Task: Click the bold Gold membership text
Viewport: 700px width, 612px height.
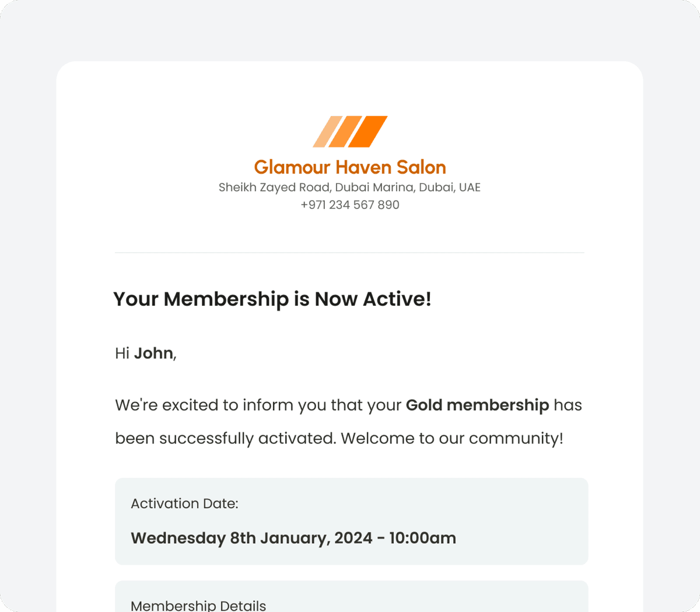Action: pyautogui.click(x=477, y=405)
